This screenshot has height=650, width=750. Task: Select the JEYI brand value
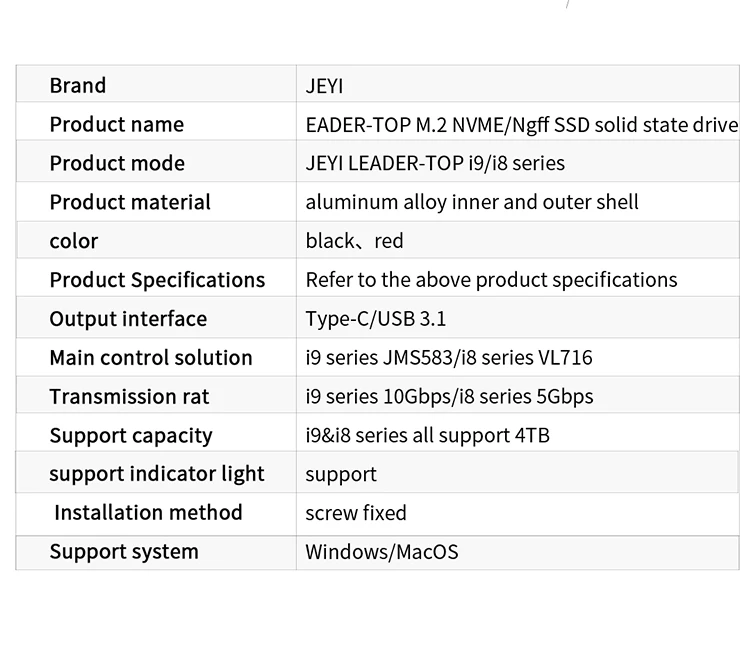tap(324, 86)
